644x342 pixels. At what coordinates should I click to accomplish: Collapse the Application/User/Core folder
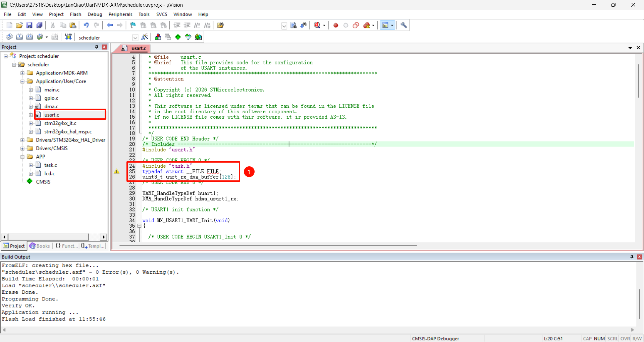[x=22, y=81]
